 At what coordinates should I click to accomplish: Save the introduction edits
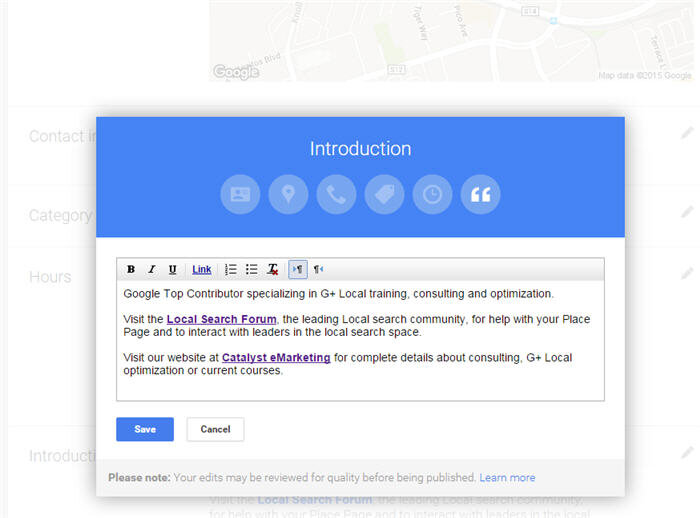coord(145,429)
